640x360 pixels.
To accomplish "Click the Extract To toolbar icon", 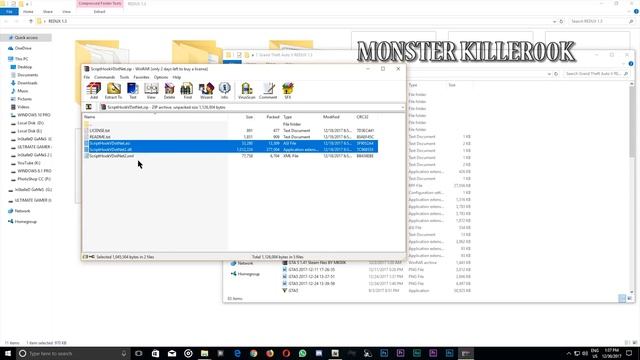I will coord(113,91).
